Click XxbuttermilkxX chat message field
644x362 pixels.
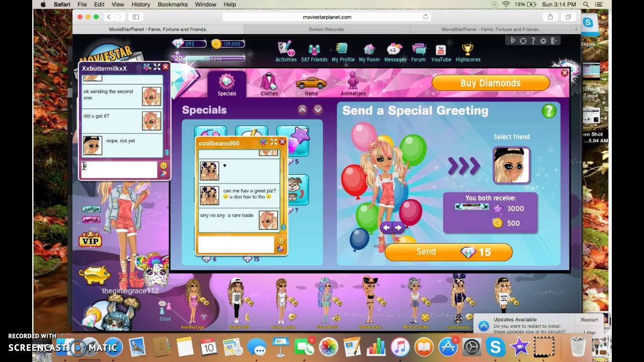click(x=119, y=169)
